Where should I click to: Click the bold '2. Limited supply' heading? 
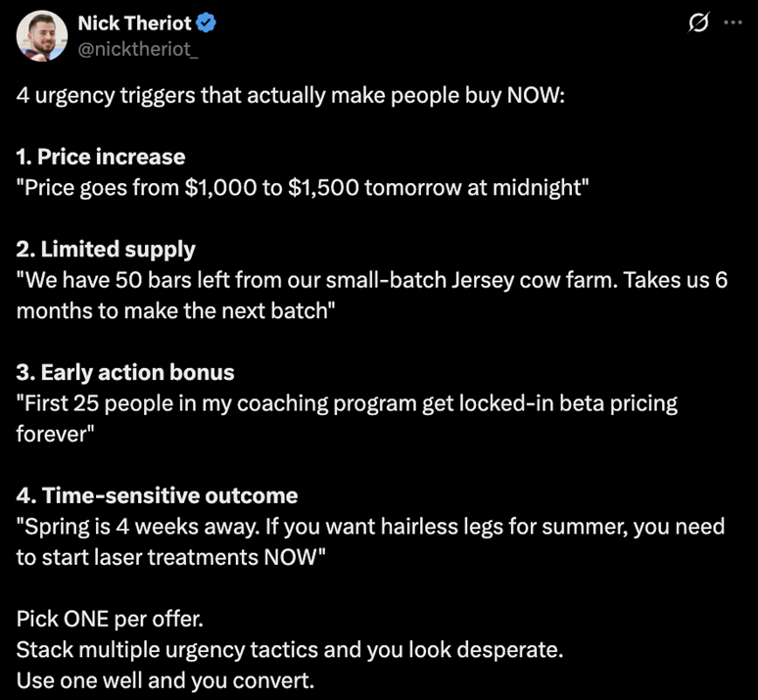click(x=106, y=250)
